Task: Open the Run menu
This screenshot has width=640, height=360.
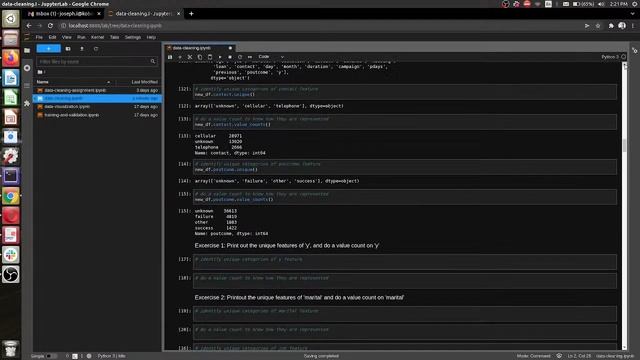Action: (81, 37)
